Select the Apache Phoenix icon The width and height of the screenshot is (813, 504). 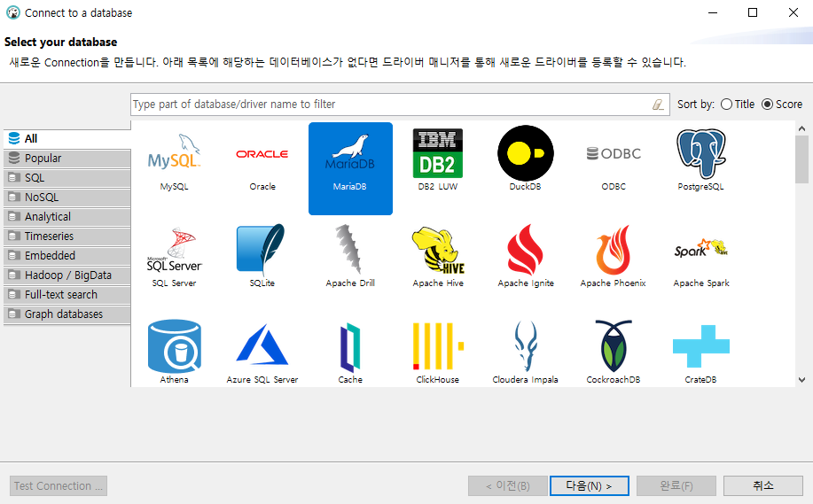(613, 250)
